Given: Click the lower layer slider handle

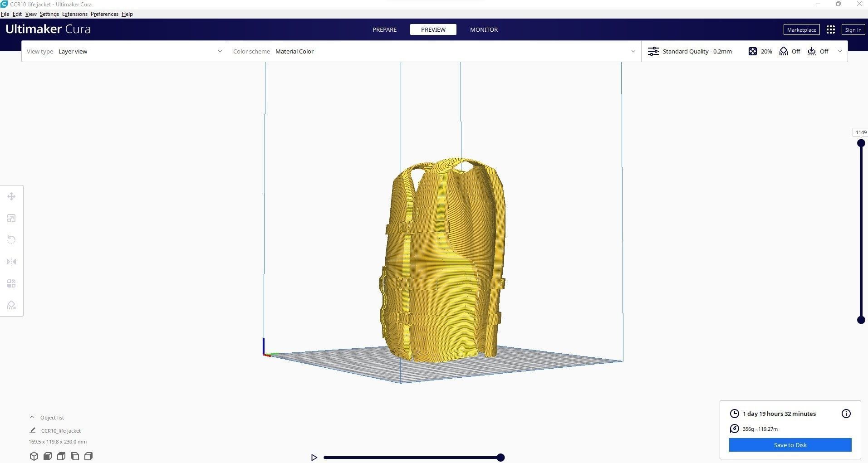Looking at the screenshot, I should pos(861,320).
